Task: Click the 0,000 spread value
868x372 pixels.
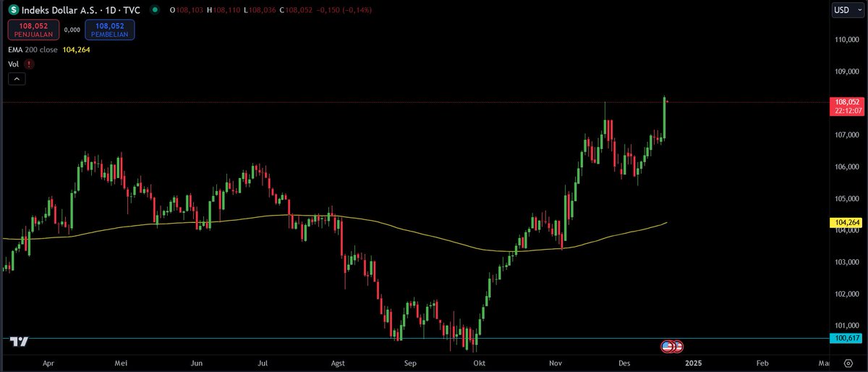Action: pyautogui.click(x=72, y=30)
